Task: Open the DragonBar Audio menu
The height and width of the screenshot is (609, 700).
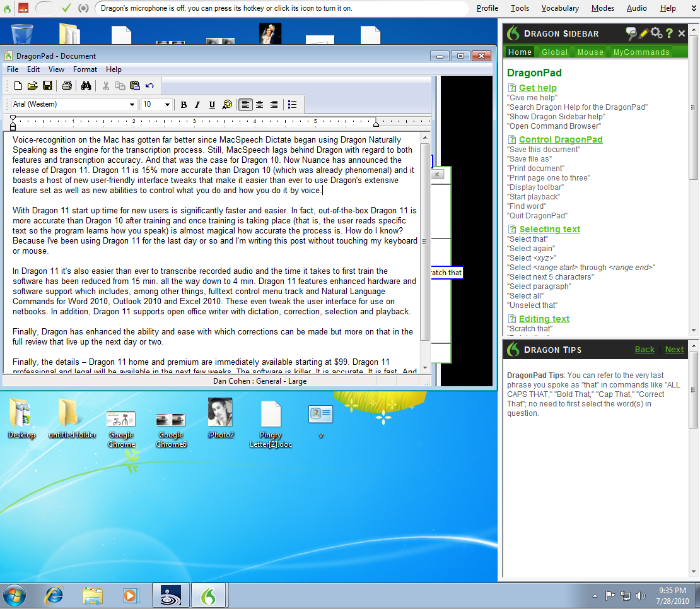Action: point(636,8)
